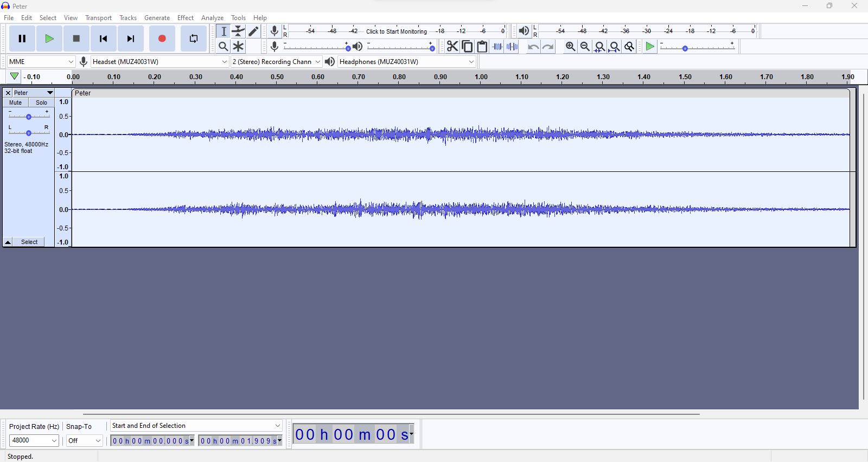Screen dimensions: 868x462
Task: Click the track gain slider
Action: pos(29,117)
